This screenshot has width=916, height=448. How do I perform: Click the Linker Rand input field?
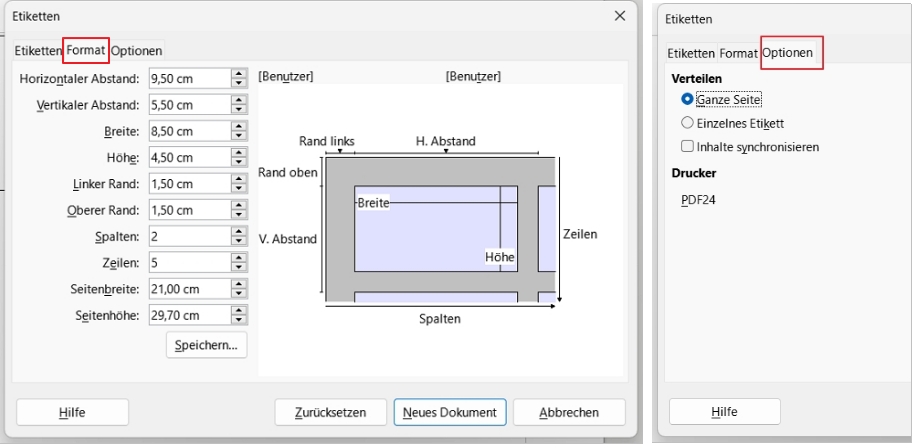pos(187,183)
